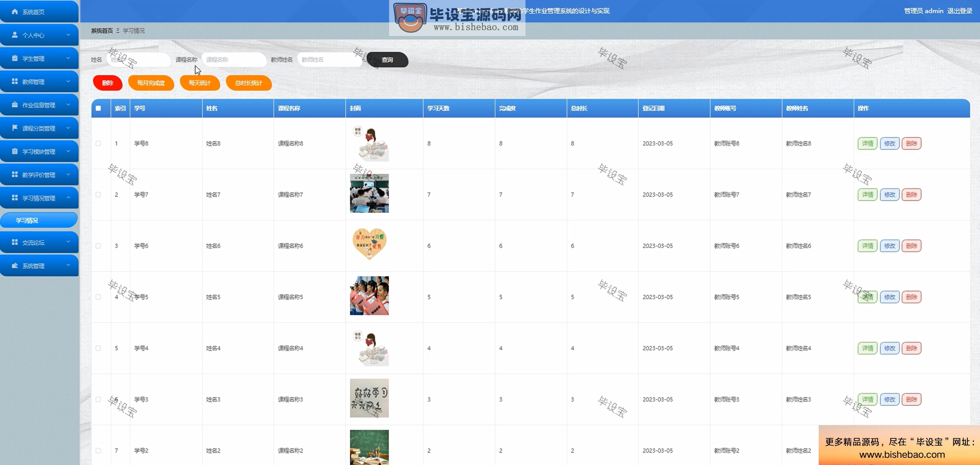Click the grid icon for 教师管理

15,81
